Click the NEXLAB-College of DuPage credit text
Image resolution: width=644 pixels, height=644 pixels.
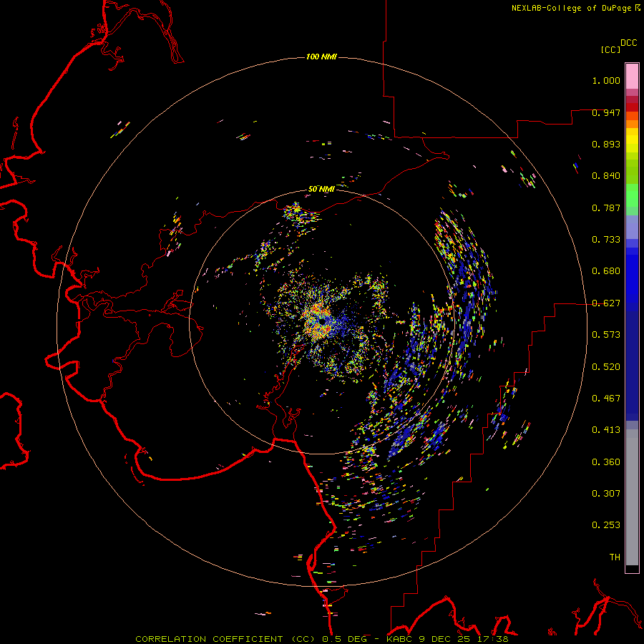pyautogui.click(x=571, y=8)
